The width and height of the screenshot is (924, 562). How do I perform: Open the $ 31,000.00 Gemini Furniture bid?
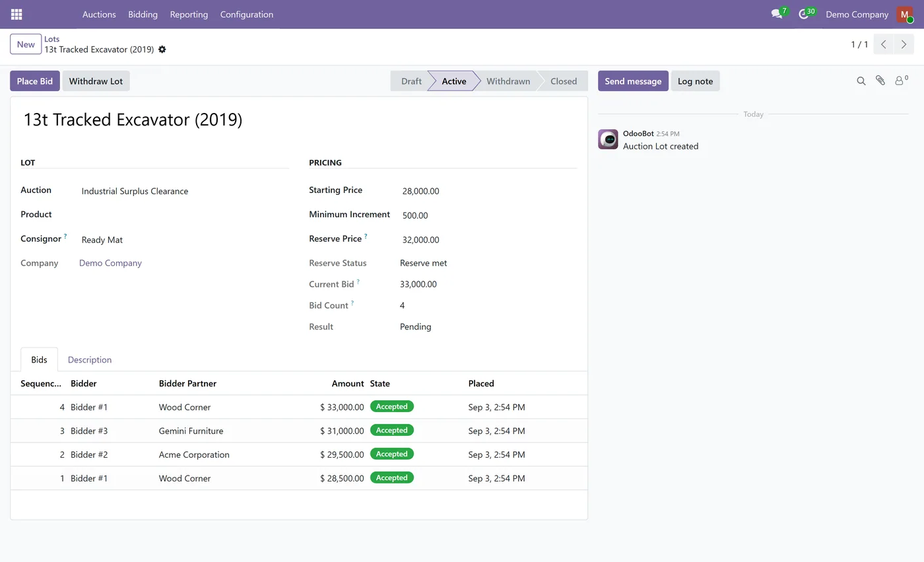point(298,431)
